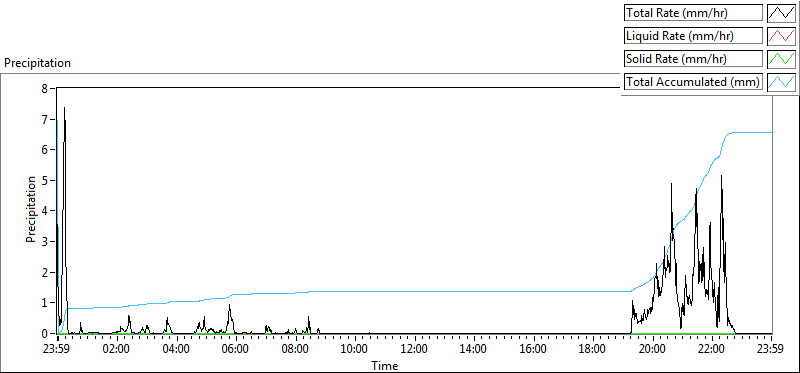Click the 8 value on Precipitation axis

(x=44, y=88)
